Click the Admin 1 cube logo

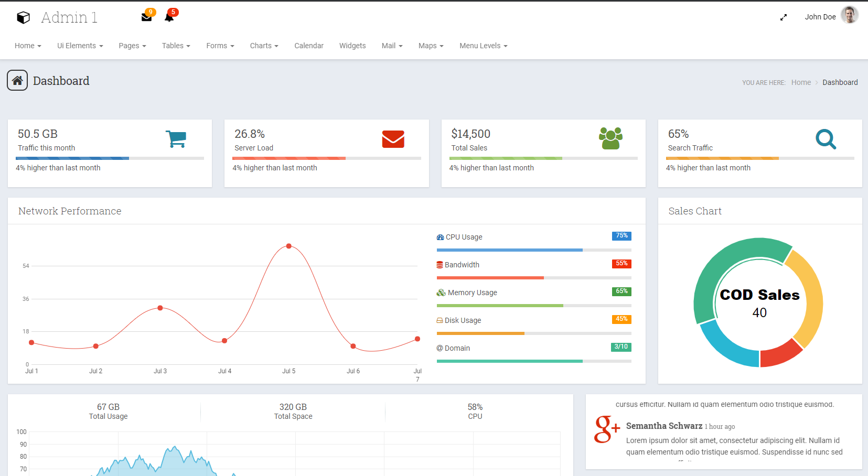coord(24,18)
